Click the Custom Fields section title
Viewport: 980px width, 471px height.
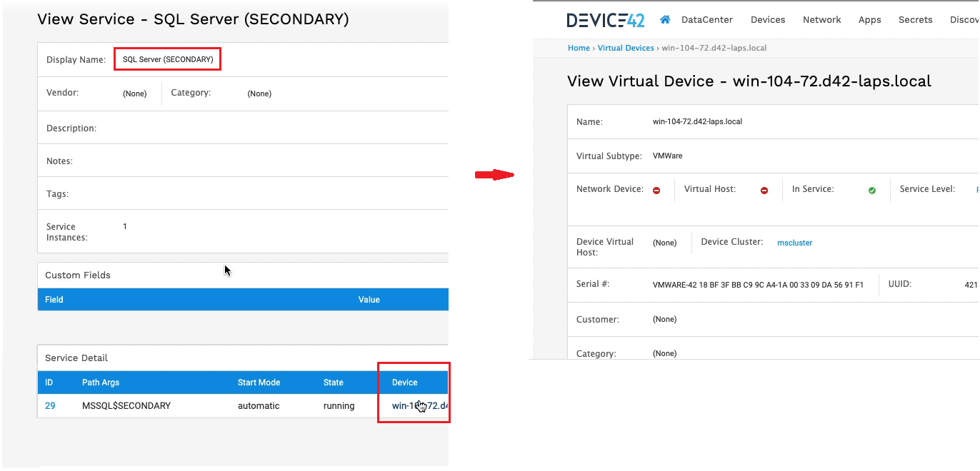click(x=78, y=275)
